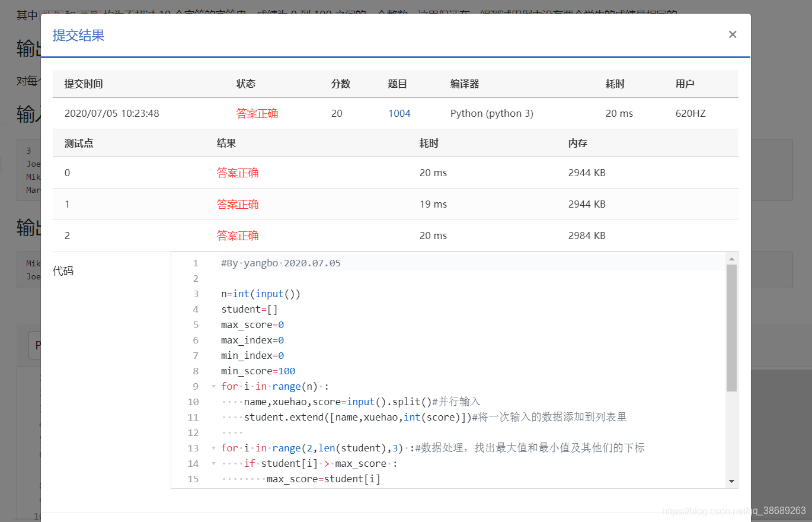Click the 耗时 value 20 ms

tap(619, 113)
